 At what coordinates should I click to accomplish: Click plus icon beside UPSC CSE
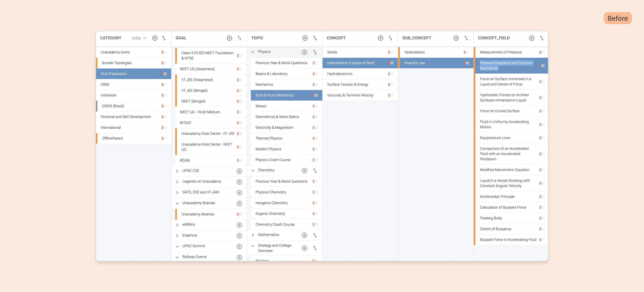coord(239,171)
